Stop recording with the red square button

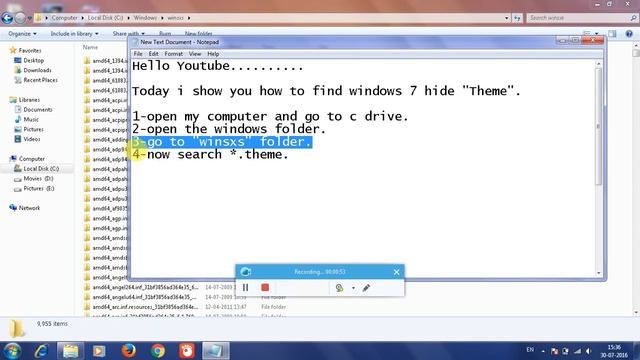pos(265,288)
